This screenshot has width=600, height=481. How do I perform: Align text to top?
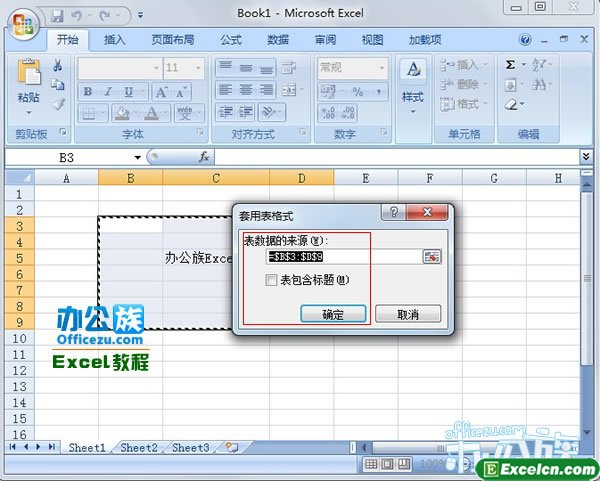(225, 67)
